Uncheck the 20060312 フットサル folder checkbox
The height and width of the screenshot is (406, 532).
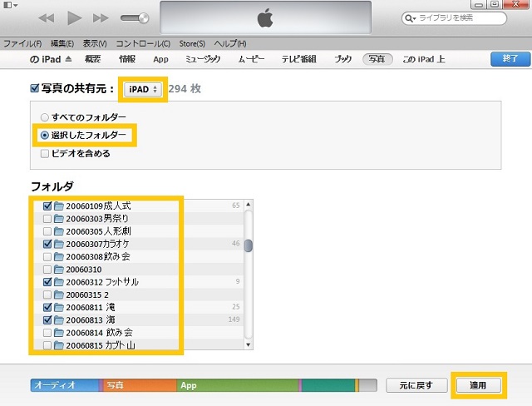[x=47, y=282]
